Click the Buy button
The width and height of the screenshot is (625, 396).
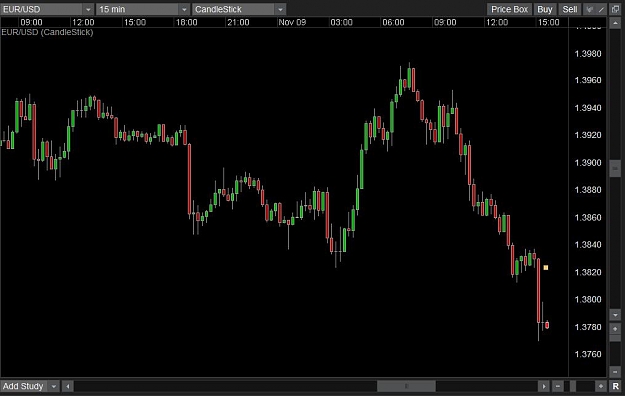coord(544,9)
